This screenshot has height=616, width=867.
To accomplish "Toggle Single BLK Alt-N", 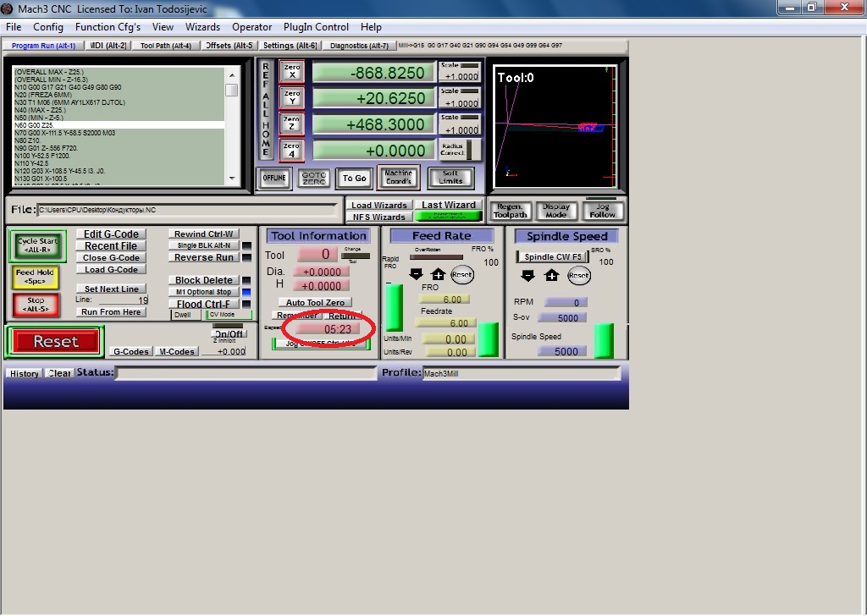I will 204,245.
